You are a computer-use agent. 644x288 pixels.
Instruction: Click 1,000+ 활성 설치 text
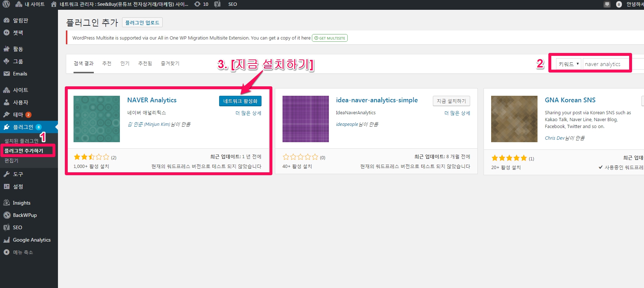pyautogui.click(x=91, y=166)
